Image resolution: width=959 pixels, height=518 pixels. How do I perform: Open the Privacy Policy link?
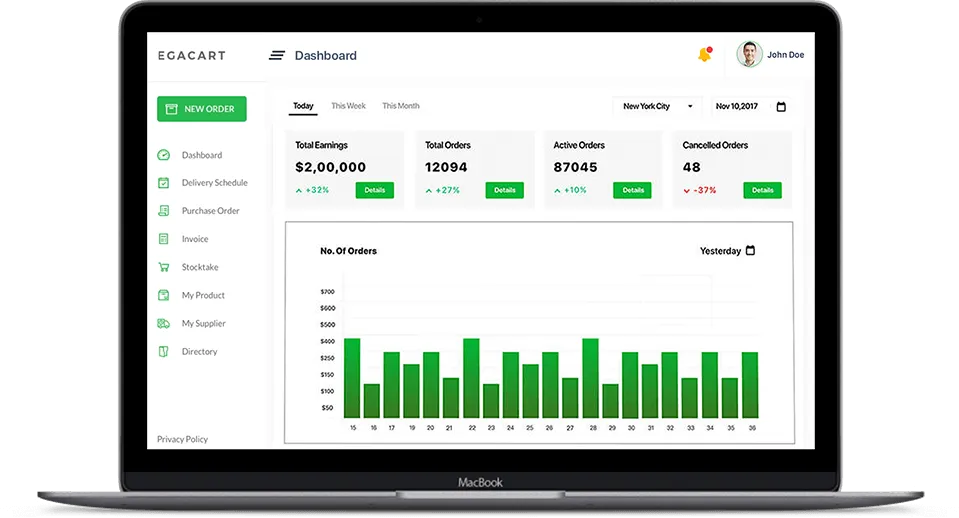pos(182,439)
